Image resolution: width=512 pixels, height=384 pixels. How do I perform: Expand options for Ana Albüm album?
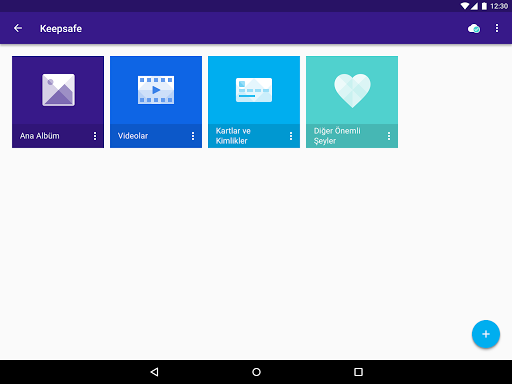95,136
